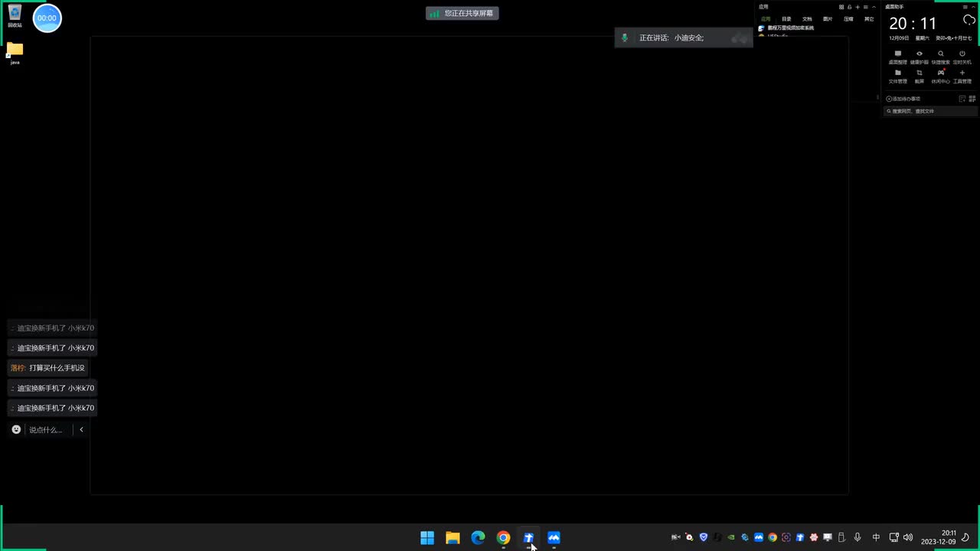Switch to the 应用 tab
This screenshot has height=551, width=980.
[x=766, y=19]
